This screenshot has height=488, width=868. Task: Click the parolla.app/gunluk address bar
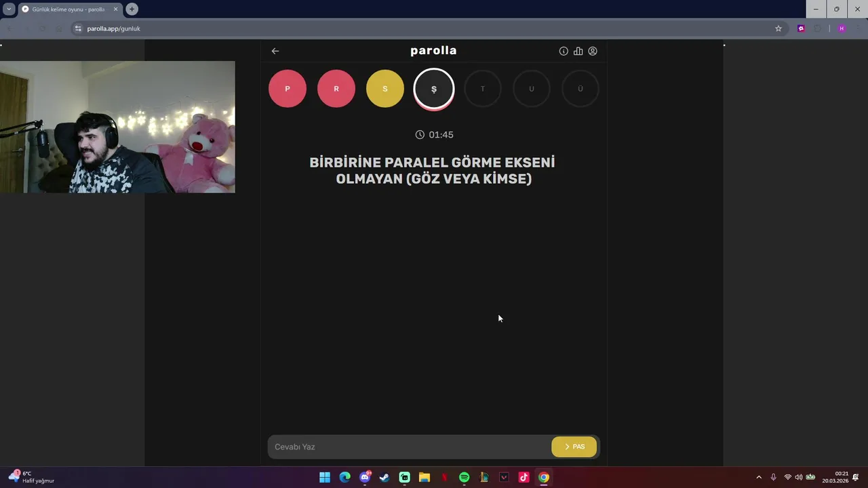[x=427, y=28]
